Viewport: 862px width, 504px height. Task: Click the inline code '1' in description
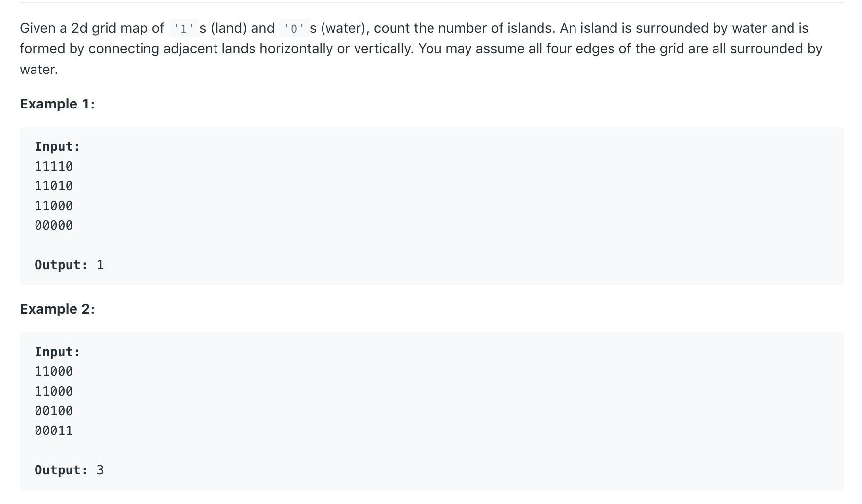(x=183, y=28)
